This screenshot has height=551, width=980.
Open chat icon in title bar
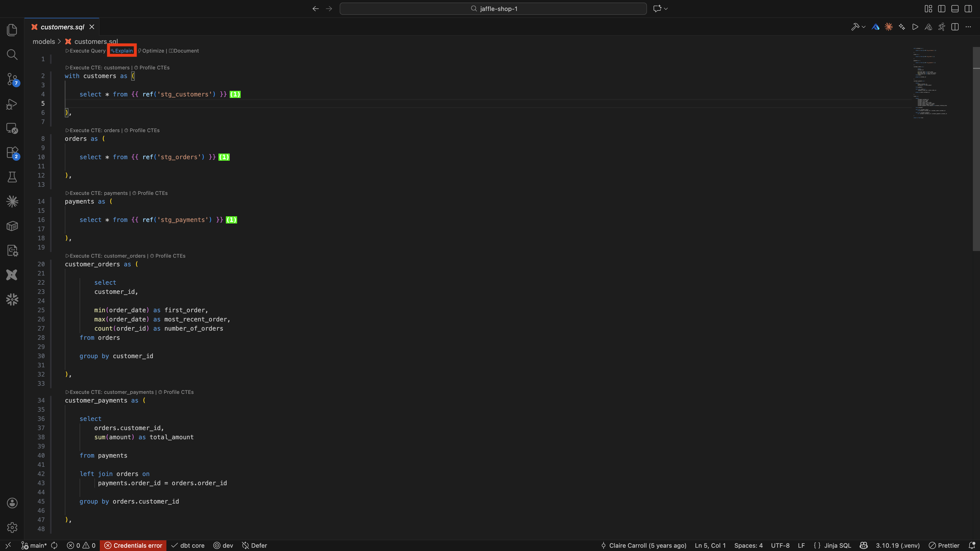pyautogui.click(x=657, y=9)
